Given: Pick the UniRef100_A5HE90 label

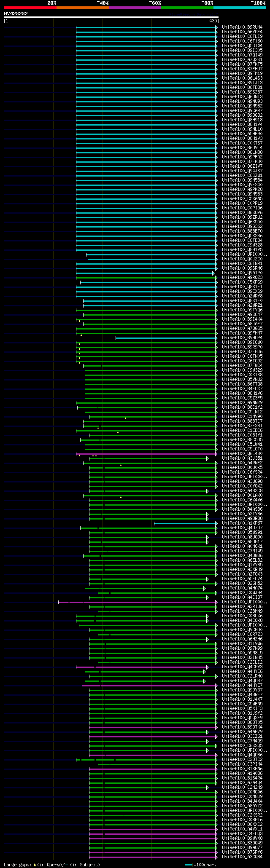Looking at the screenshot, I should pyautogui.click(x=242, y=134).
